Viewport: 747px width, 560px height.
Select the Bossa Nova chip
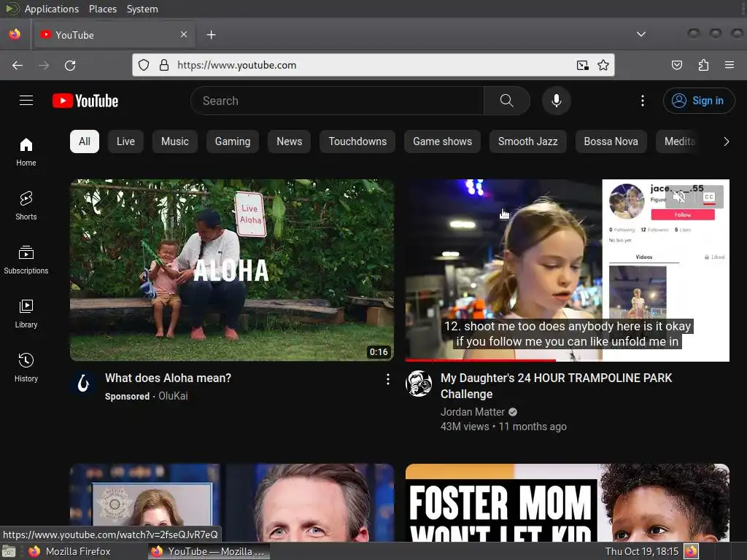coord(611,141)
